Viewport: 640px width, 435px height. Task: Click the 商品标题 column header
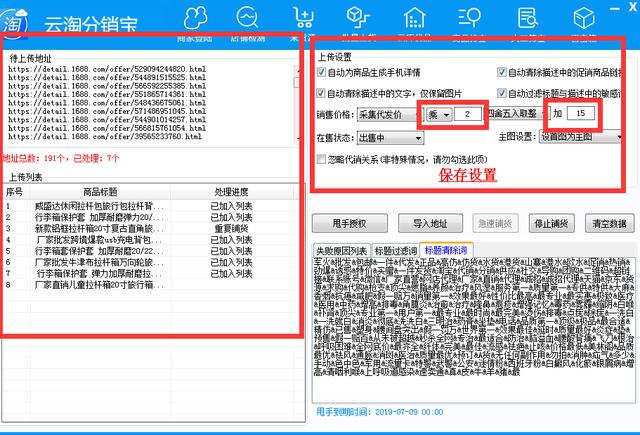100,192
